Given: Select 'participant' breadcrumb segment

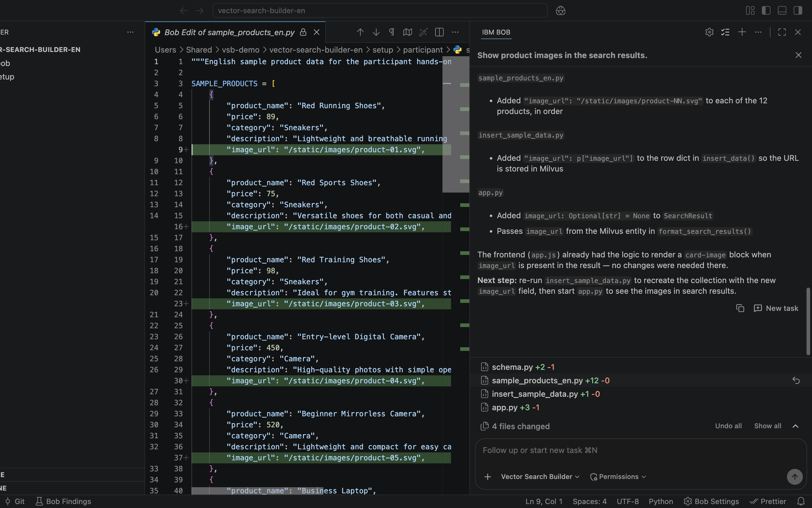Looking at the screenshot, I should pyautogui.click(x=423, y=50).
